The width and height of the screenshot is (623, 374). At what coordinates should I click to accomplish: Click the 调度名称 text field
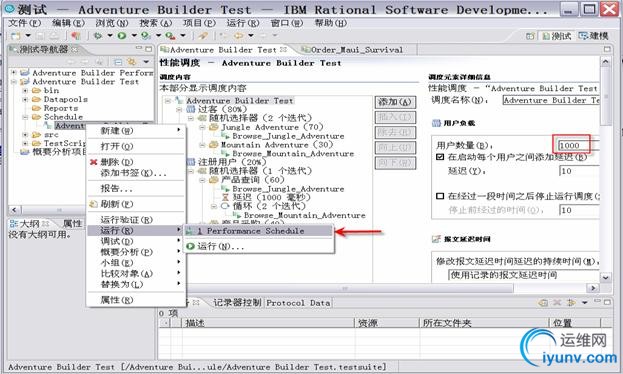click(x=551, y=101)
